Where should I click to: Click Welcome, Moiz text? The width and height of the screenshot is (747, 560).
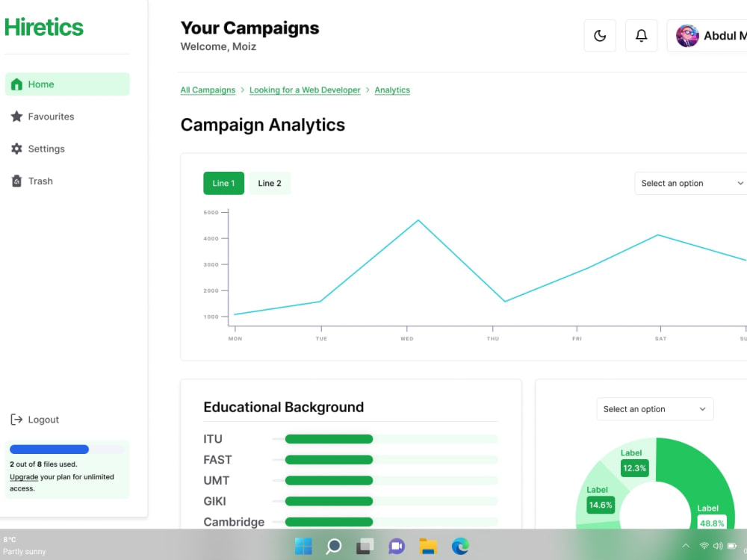coord(218,46)
